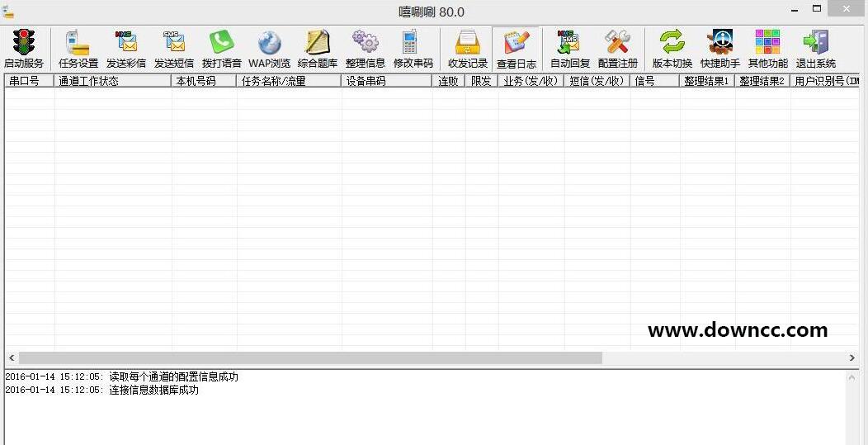Open 综合题库 notepad icon
Viewport: 868px width, 445px height.
click(x=318, y=43)
